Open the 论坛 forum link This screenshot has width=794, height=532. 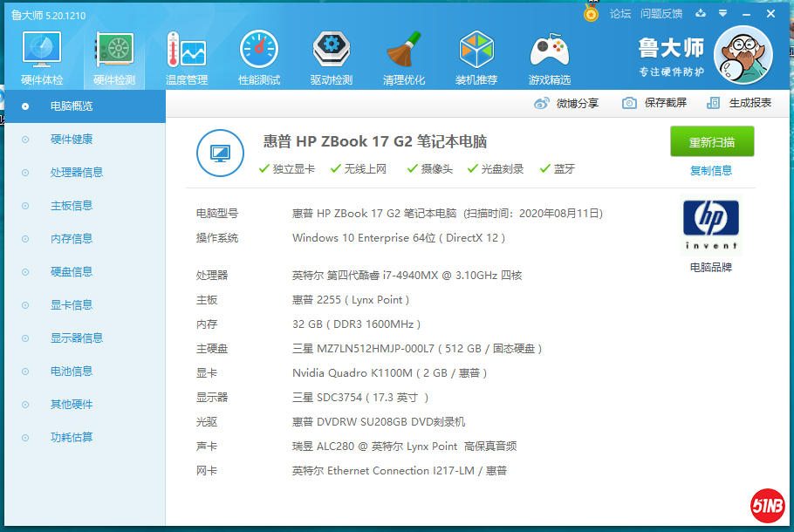[x=620, y=13]
